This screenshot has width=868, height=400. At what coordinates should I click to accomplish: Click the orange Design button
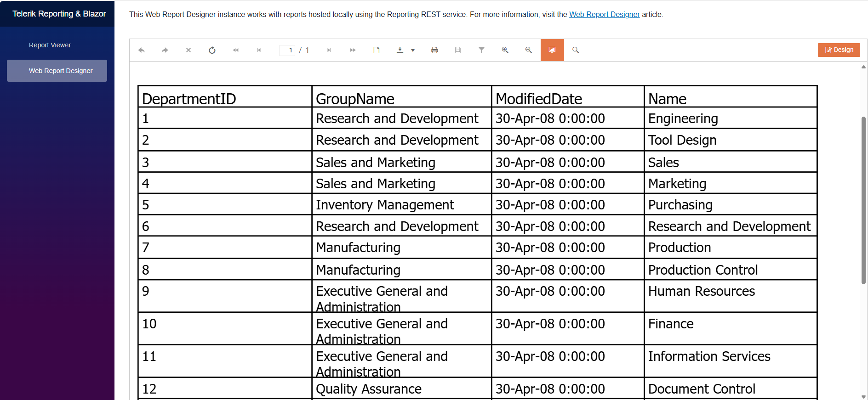point(839,50)
